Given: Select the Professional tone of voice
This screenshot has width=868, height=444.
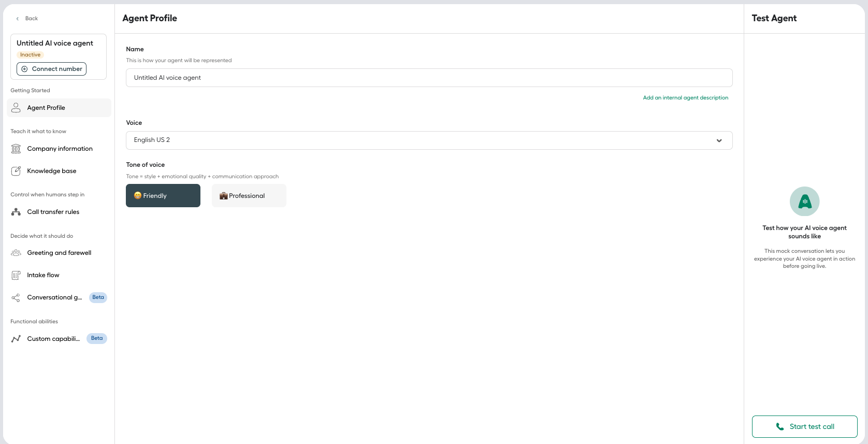Looking at the screenshot, I should coord(249,196).
